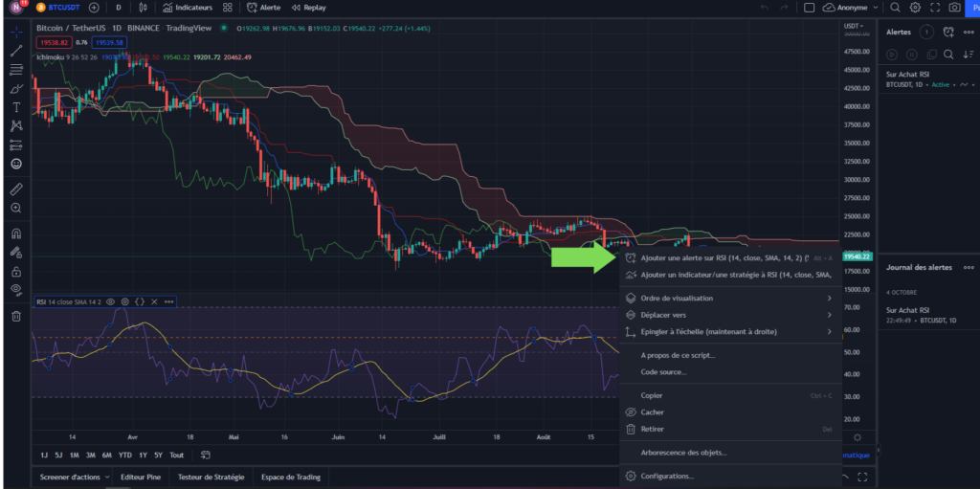Enter fullscreen mode
The height and width of the screenshot is (489, 980).
point(935,8)
